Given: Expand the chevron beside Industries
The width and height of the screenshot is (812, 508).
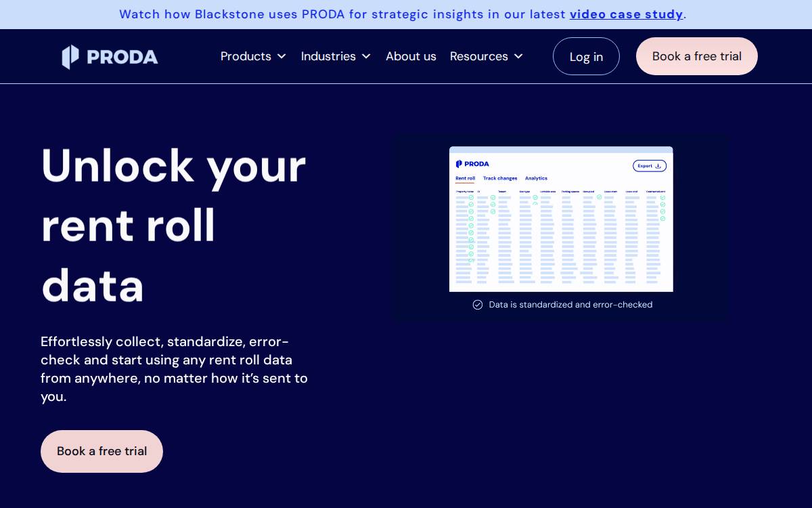Looking at the screenshot, I should pos(366,56).
